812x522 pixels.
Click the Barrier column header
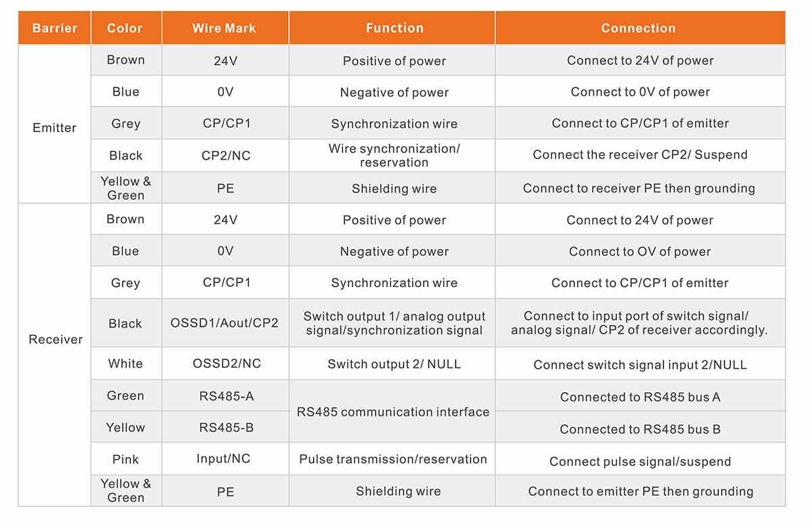point(55,28)
